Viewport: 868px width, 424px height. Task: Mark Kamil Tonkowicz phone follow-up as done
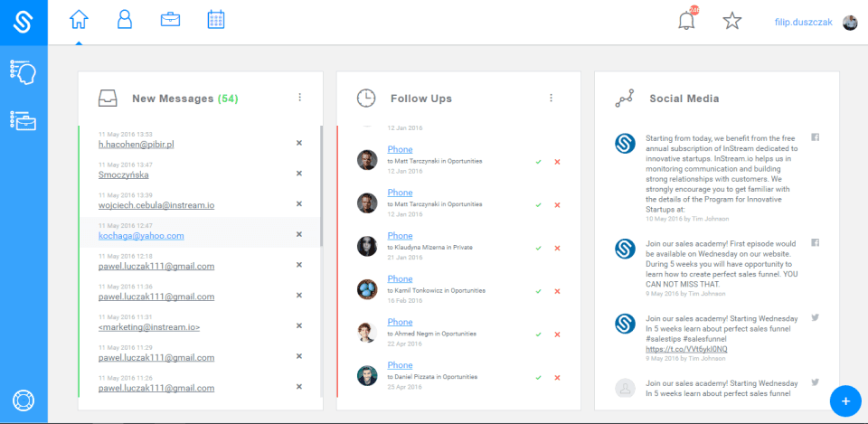click(x=538, y=291)
